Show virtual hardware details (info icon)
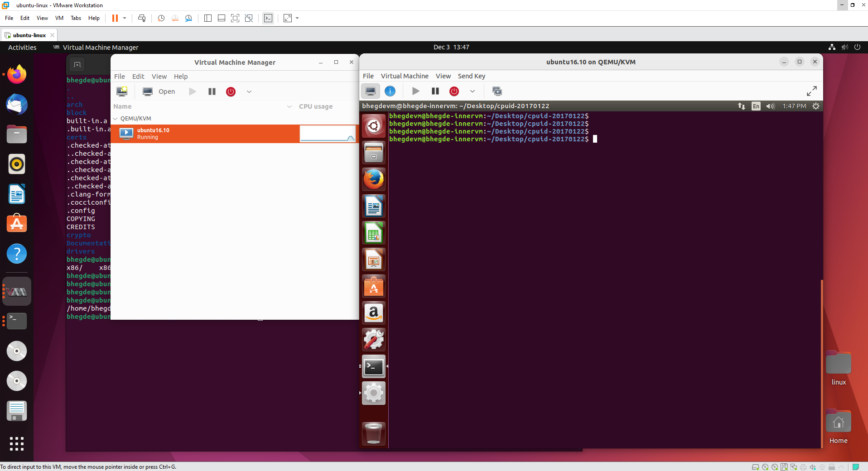The height and width of the screenshot is (471, 868). click(390, 91)
